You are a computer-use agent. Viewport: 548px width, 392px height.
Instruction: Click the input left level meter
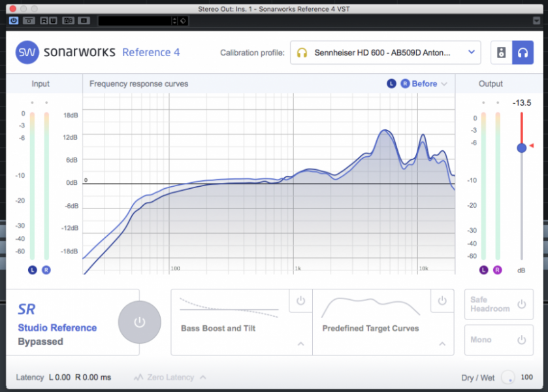(x=33, y=186)
